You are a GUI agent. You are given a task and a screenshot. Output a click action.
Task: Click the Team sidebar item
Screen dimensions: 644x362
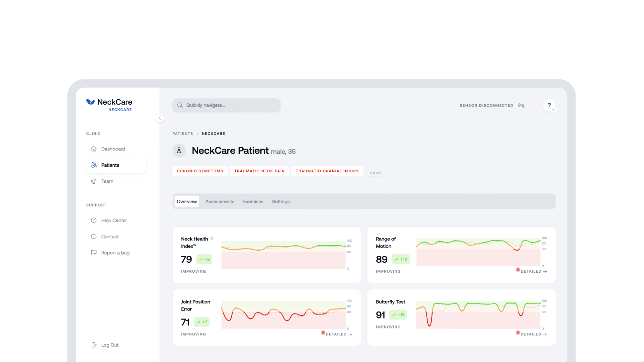107,181
